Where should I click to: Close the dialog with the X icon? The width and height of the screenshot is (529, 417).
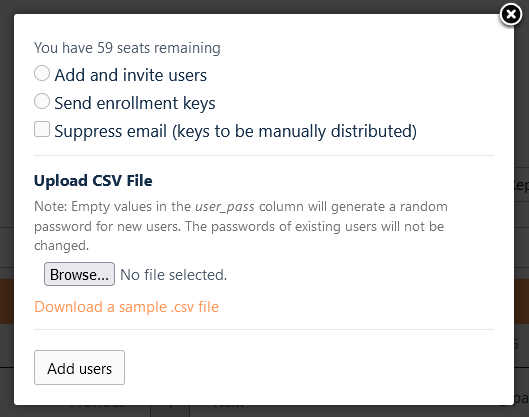[511, 15]
